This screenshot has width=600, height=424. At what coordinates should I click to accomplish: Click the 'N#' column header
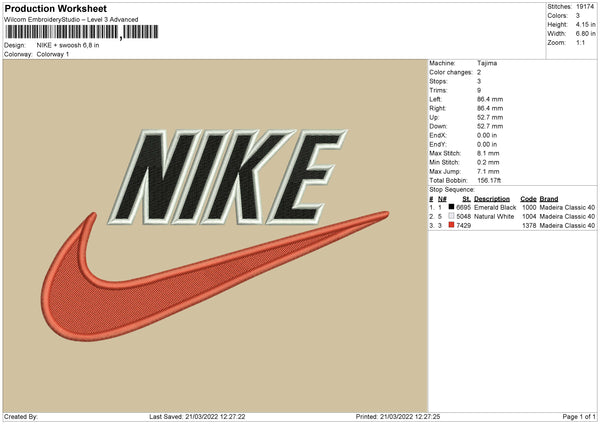442,199
